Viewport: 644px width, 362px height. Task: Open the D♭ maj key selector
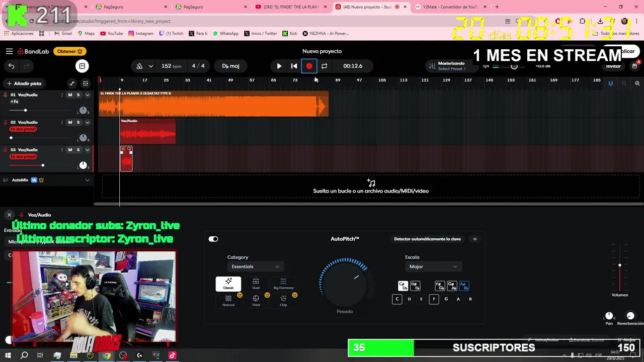(230, 66)
